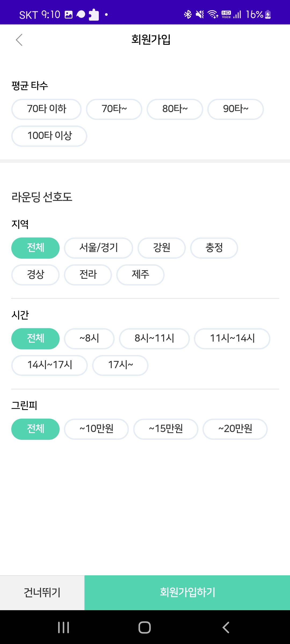Pick 서울/경기 region preference
This screenshot has height=644, width=290.
(x=99, y=248)
